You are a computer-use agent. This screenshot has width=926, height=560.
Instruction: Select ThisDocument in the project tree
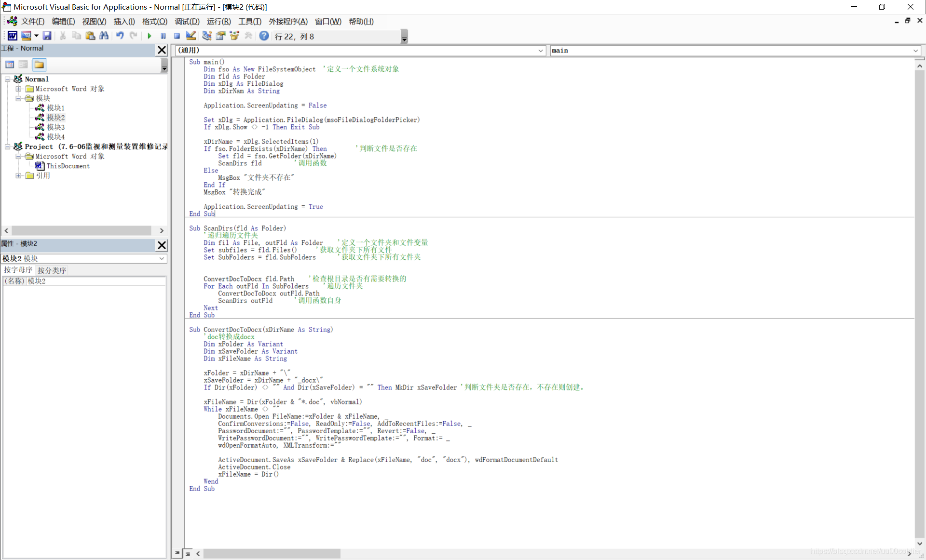click(68, 166)
